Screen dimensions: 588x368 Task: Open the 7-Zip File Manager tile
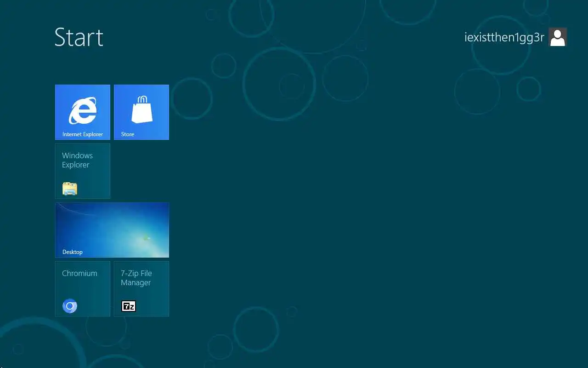coord(141,289)
